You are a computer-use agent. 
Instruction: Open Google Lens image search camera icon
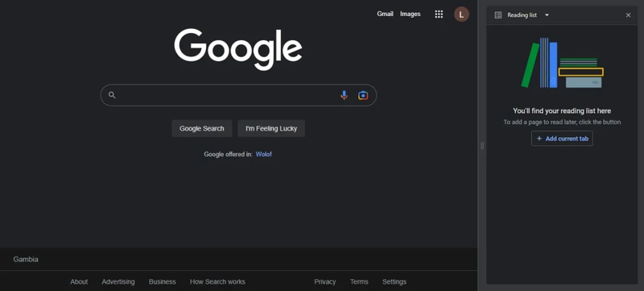click(363, 95)
